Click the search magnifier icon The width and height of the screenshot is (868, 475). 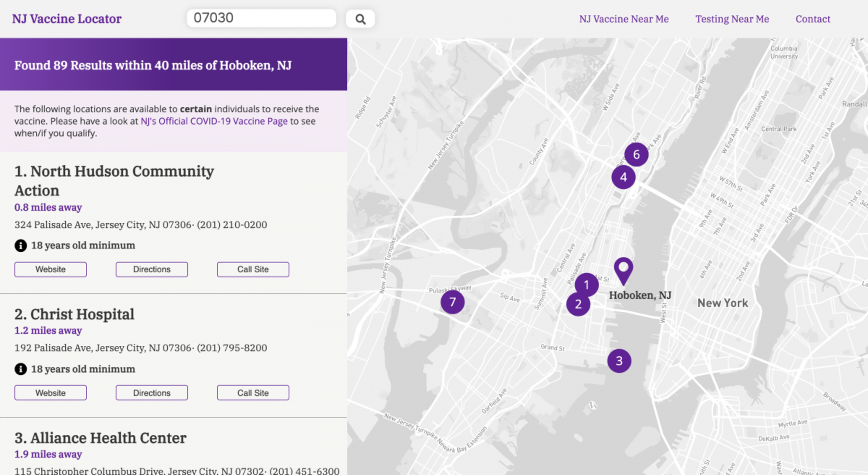(359, 18)
